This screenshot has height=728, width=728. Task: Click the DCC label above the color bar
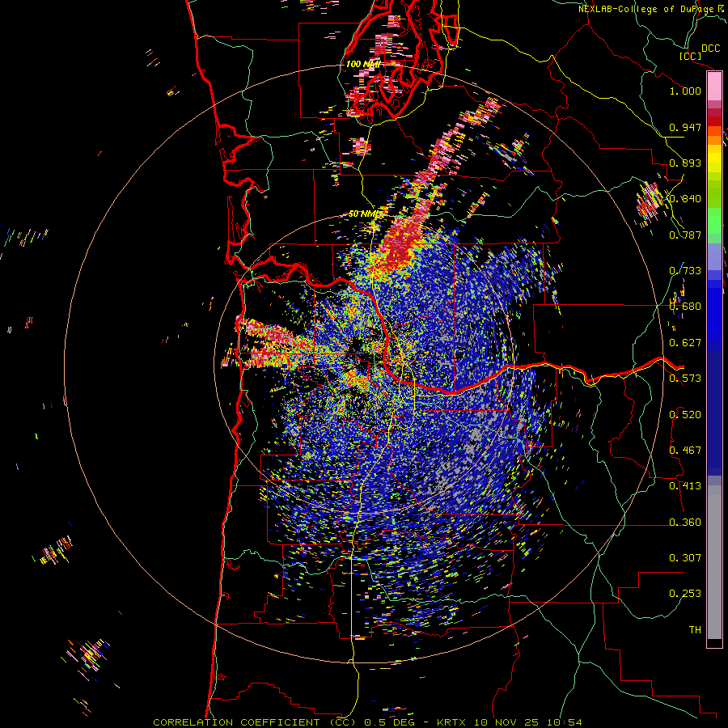(710, 49)
